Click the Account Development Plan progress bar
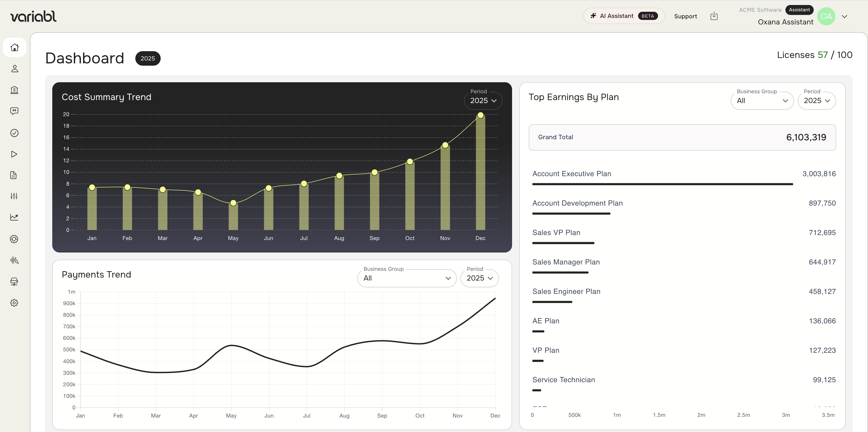Screen dimensions: 868x432 [572, 214]
